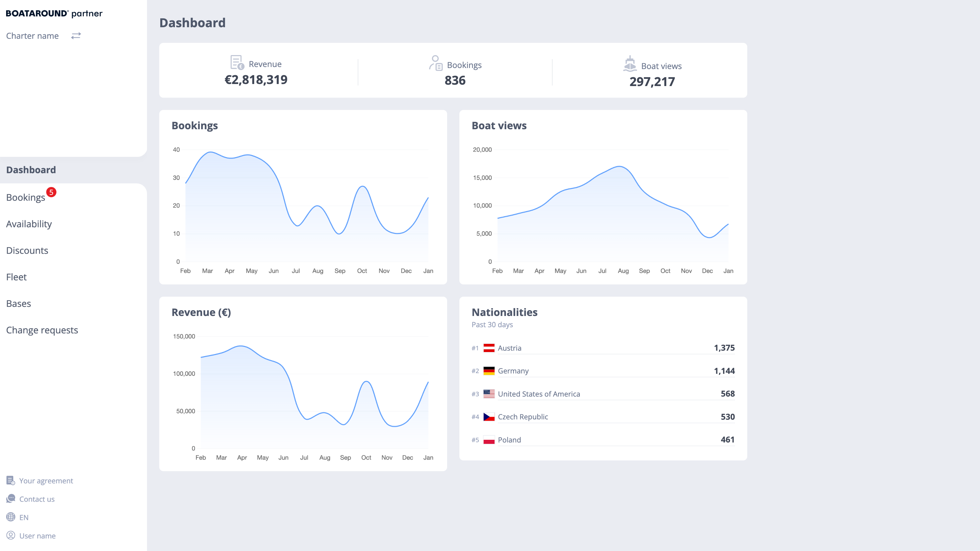This screenshot has width=980, height=551.
Task: Open Change requests from sidebar
Action: 42,330
